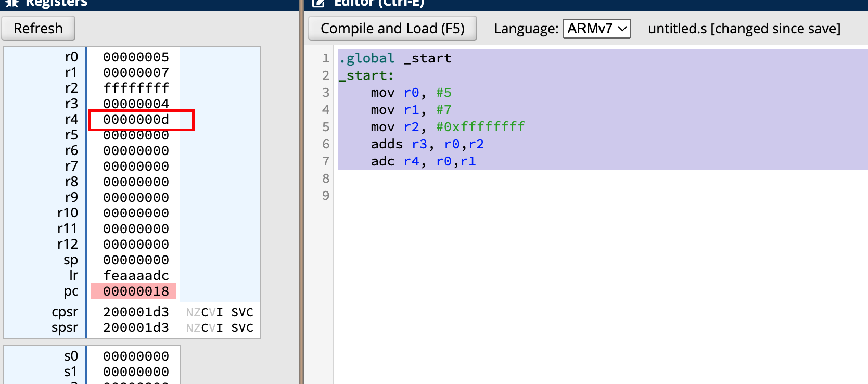Viewport: 868px width, 384px height.
Task: Select r2 register value ffffffff
Action: point(136,88)
